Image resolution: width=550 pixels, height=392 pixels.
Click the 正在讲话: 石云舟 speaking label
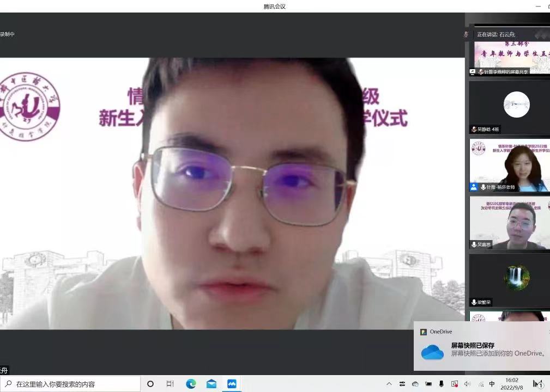pyautogui.click(x=497, y=34)
